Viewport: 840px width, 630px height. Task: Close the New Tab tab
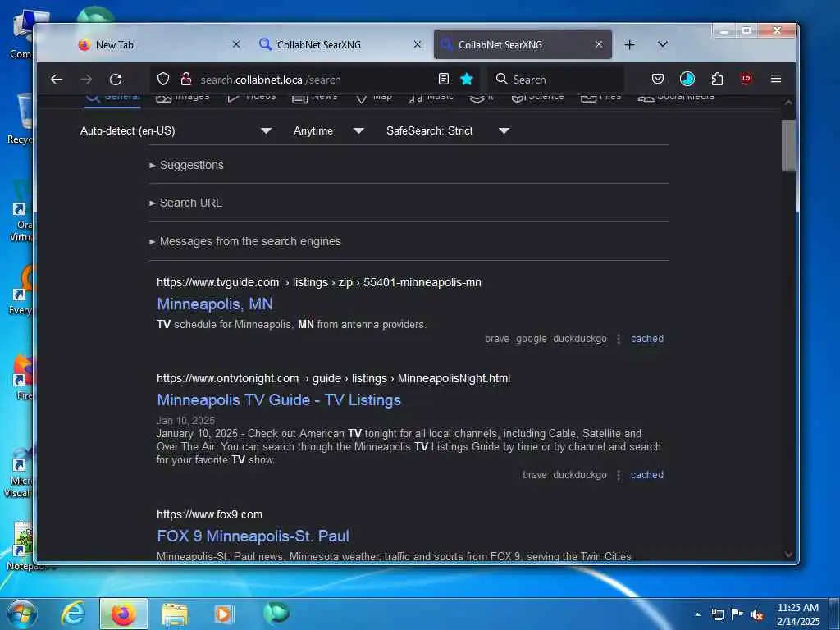coord(235,44)
